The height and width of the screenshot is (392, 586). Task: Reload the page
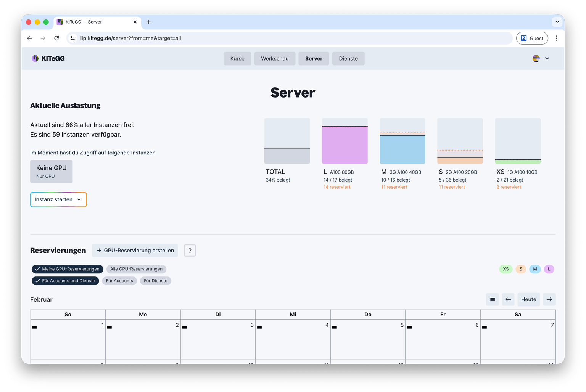56,38
